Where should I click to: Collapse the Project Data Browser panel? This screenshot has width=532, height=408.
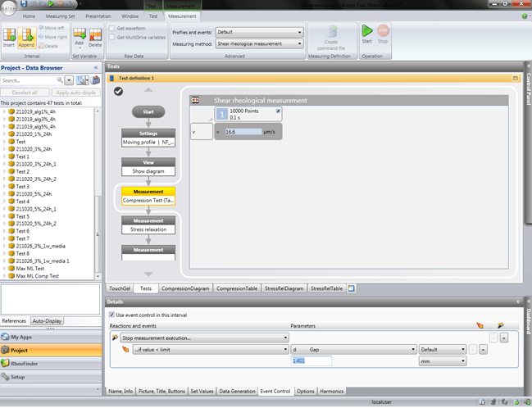[96, 67]
